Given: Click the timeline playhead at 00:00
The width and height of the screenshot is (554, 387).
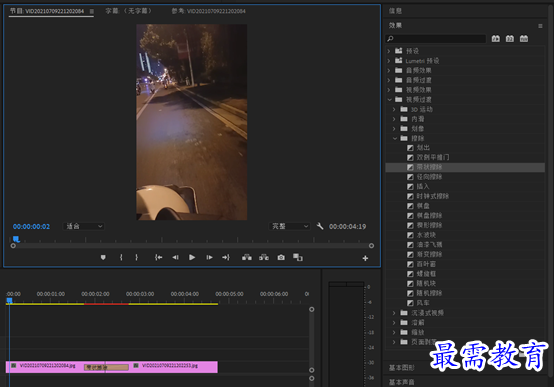Looking at the screenshot, I should 9,301.
